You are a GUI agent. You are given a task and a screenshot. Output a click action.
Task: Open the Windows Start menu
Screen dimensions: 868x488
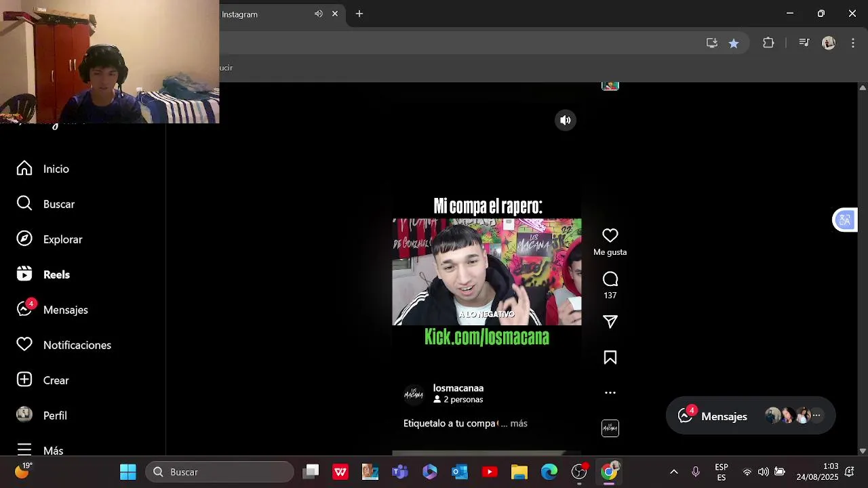click(128, 472)
